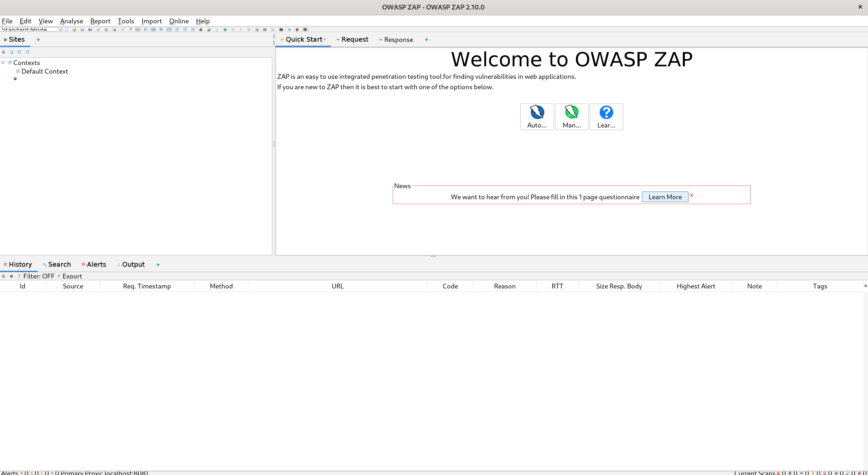Screen dimensions: 868x475
Task: Add a tab with the plus next to Sites
Action: point(38,39)
